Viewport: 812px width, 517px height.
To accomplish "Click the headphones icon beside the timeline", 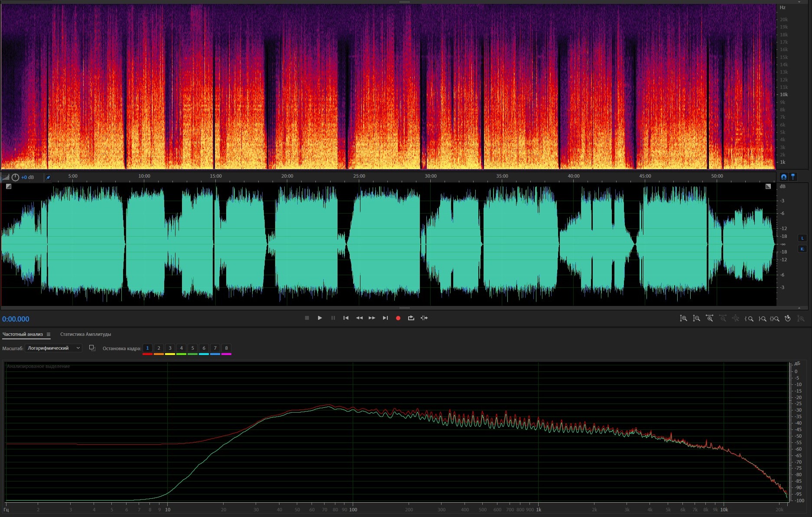I will click(x=783, y=177).
